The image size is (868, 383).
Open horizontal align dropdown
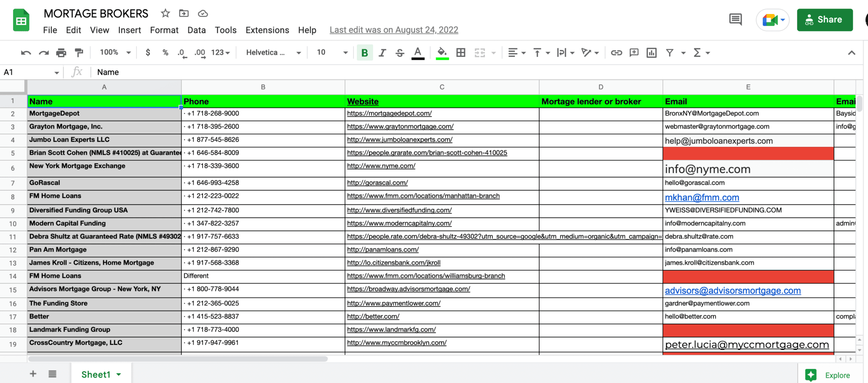pos(517,53)
